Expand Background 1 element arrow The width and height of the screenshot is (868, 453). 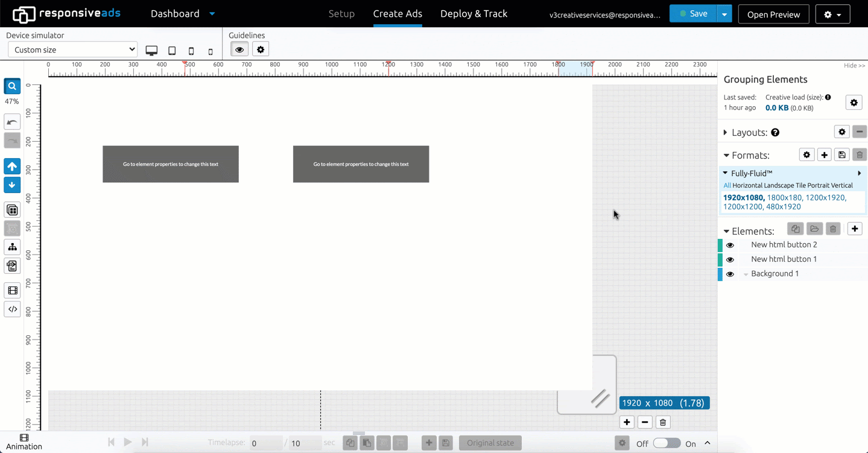[x=746, y=274]
